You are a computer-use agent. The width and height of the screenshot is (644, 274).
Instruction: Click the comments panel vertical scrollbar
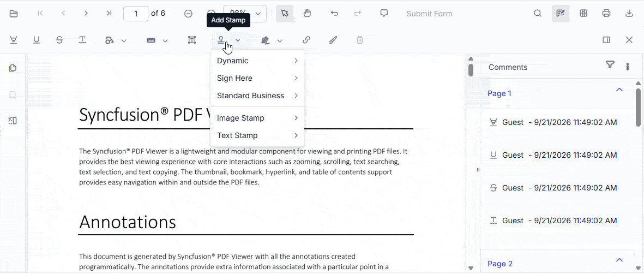point(638,107)
